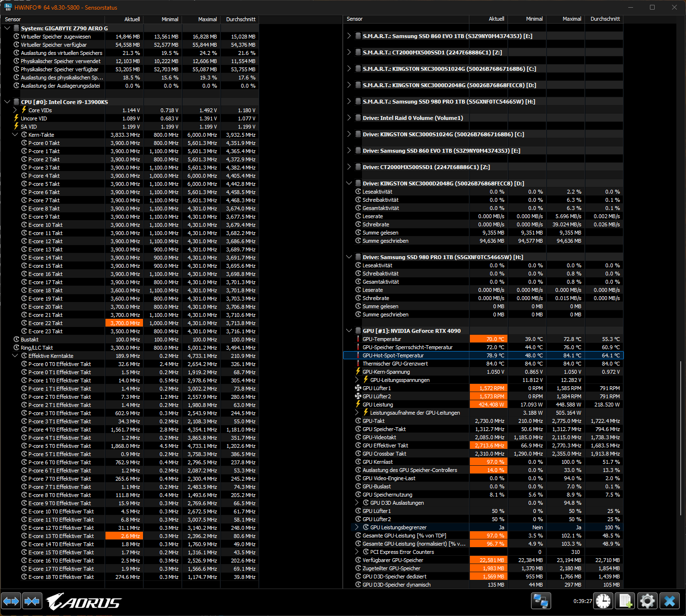Select Auslastung des virtuellen Speichers row
Screen dimensions: 686x616
pos(129,53)
